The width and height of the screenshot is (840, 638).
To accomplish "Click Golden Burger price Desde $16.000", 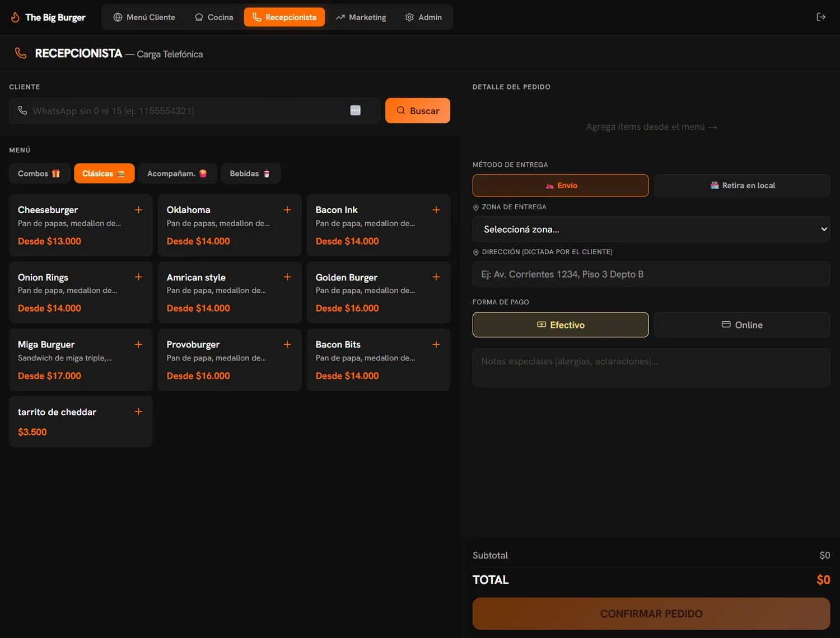I will [347, 308].
